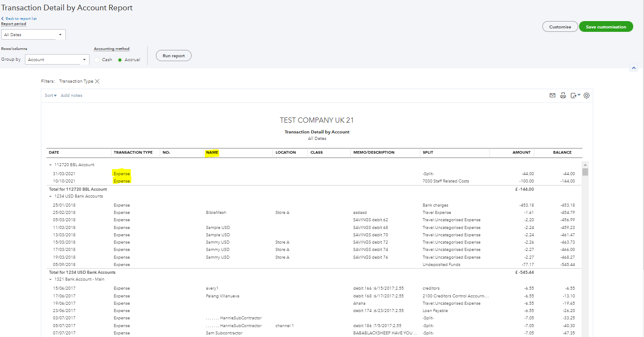Click the creditors split
This screenshot has width=644, height=337.
[x=431, y=288]
